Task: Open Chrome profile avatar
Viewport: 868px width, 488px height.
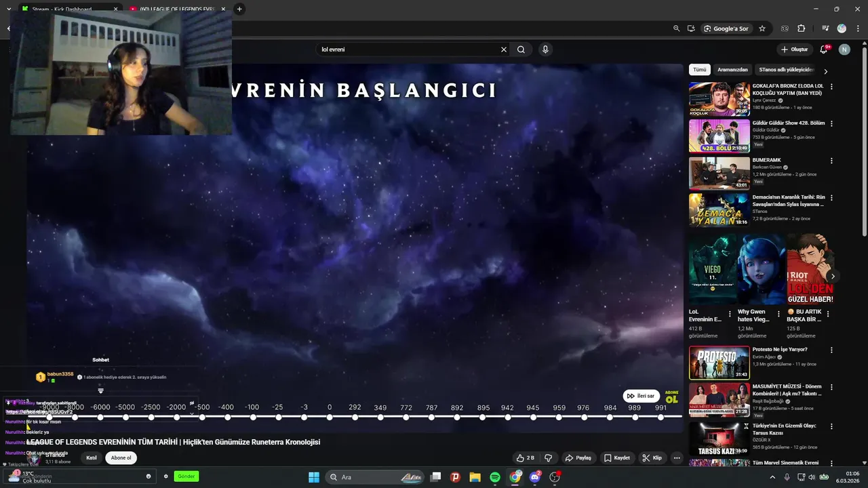Action: pos(842,28)
